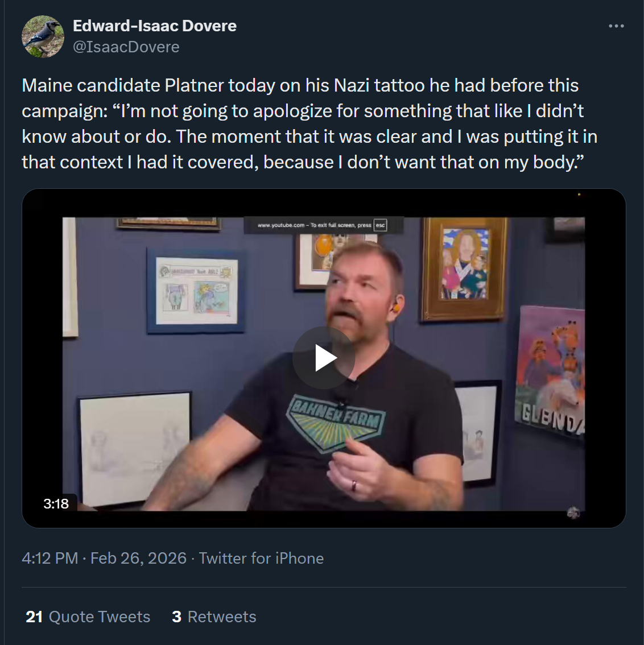This screenshot has width=644, height=645.
Task: Click the boxed esc key label
Action: pos(381,225)
